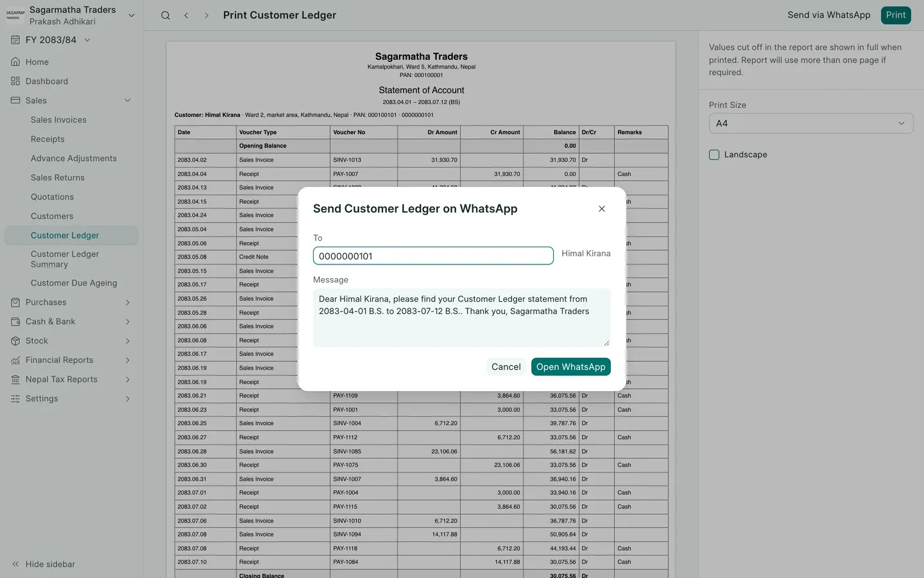This screenshot has height=578, width=924.
Task: Click Send via WhatsApp in the header
Action: point(829,15)
